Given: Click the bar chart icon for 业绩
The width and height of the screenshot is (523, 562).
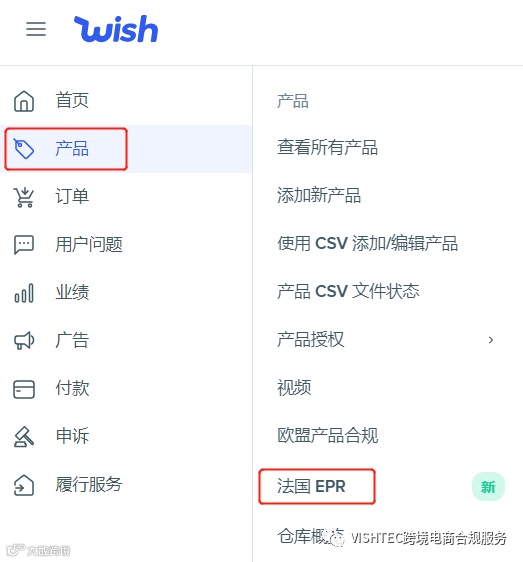Looking at the screenshot, I should pyautogui.click(x=24, y=293).
